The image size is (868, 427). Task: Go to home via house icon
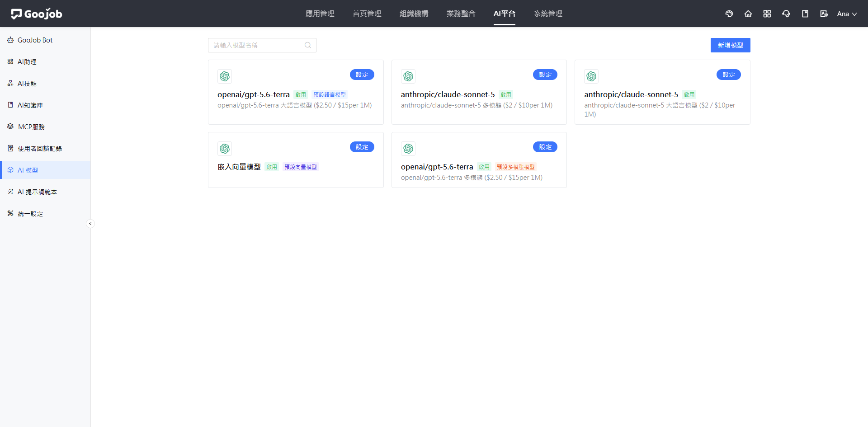[748, 14]
